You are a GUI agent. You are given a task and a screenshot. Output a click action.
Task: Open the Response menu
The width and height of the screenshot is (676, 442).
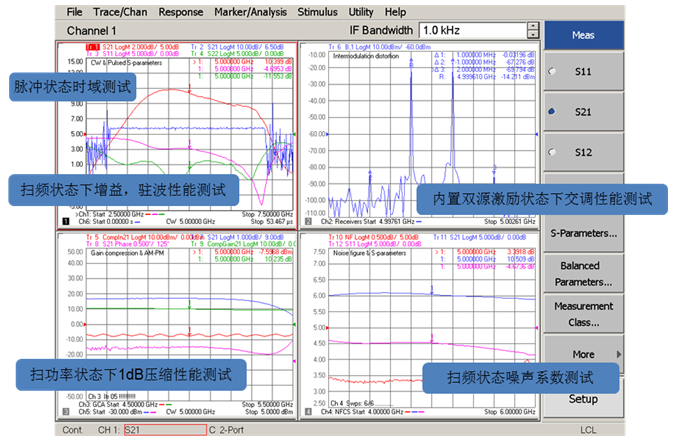tap(181, 12)
